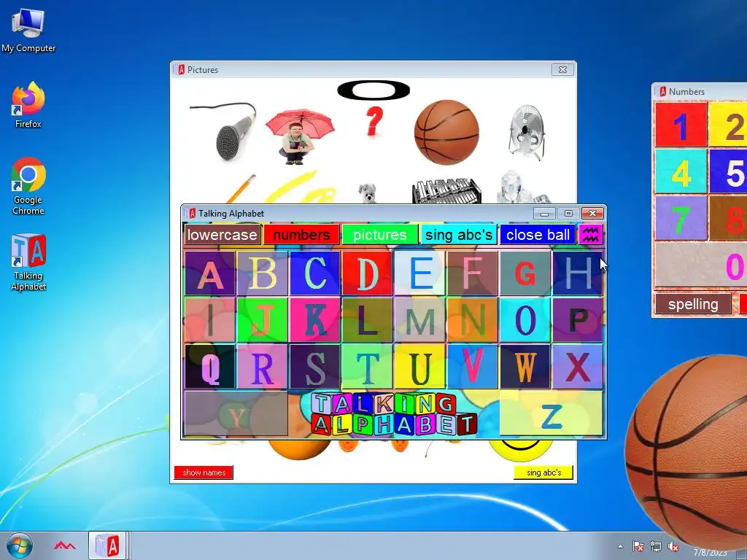Click number 0 in Numbers window

[x=701, y=264]
